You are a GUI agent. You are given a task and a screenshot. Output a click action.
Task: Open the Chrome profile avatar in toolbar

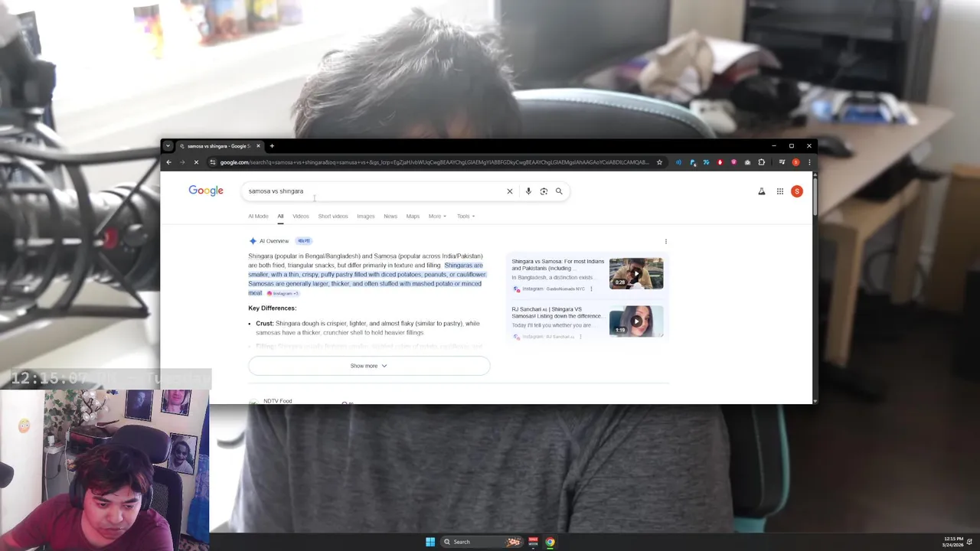(795, 162)
